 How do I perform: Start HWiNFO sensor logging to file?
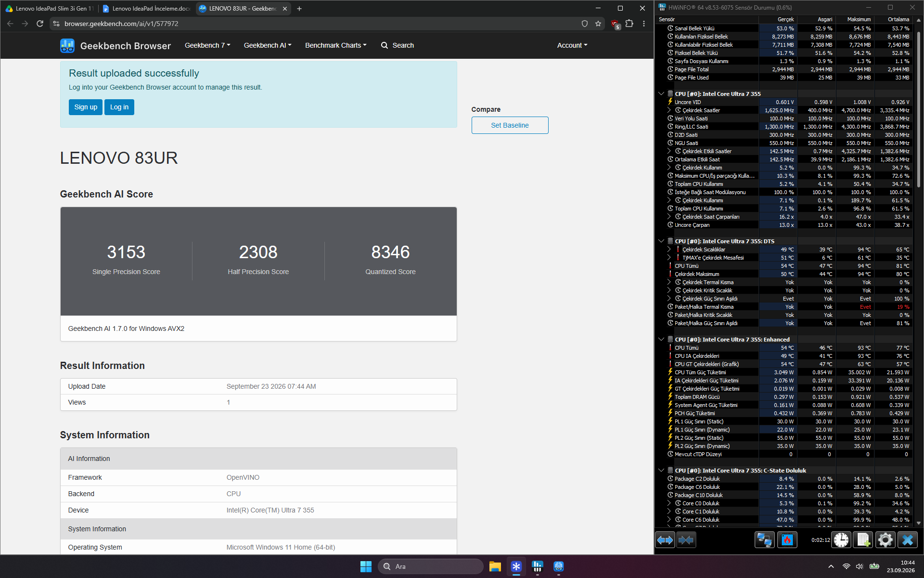pos(863,540)
